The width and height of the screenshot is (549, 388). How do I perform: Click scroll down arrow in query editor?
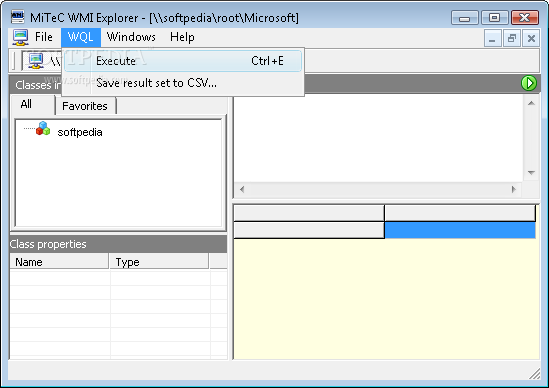[x=531, y=173]
